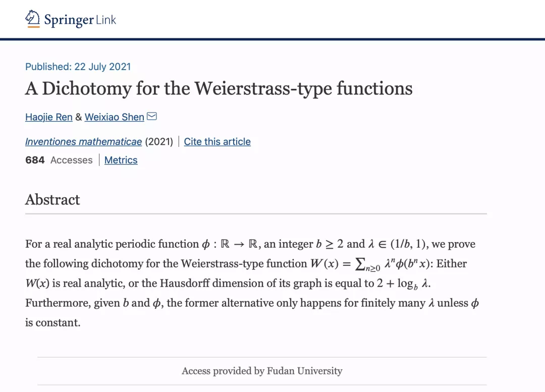Open author Weixiao Shen's link
Viewport: 545px width, 392px height.
coord(114,117)
